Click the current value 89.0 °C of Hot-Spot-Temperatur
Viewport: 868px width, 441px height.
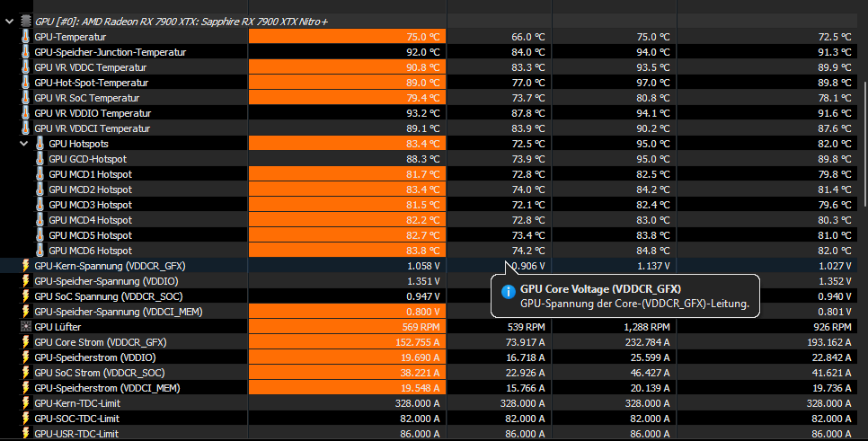[x=423, y=83]
